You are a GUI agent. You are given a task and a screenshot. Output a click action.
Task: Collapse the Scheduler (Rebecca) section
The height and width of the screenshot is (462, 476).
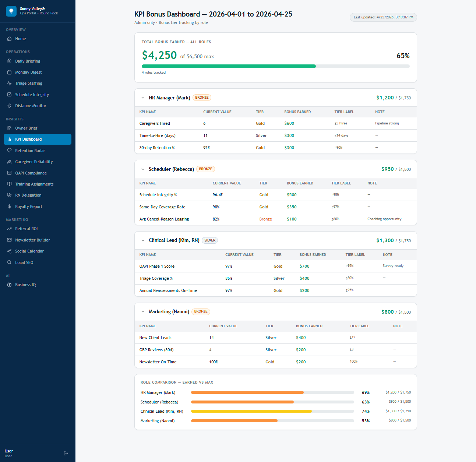tap(143, 169)
